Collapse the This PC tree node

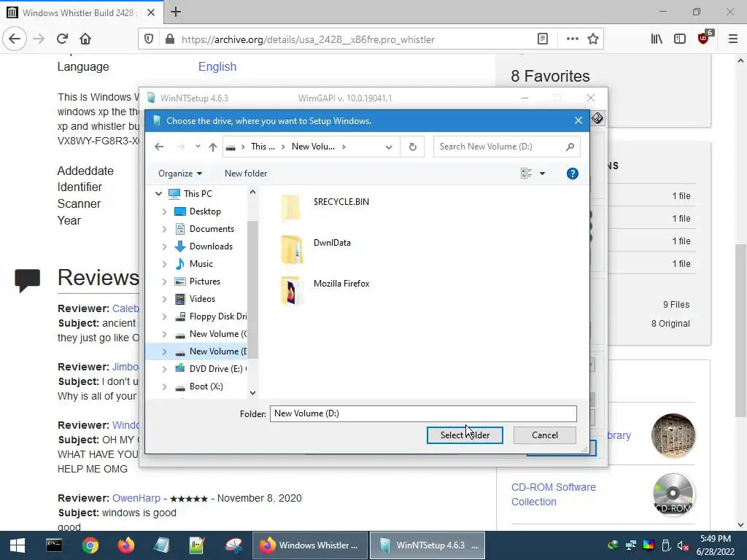(158, 193)
